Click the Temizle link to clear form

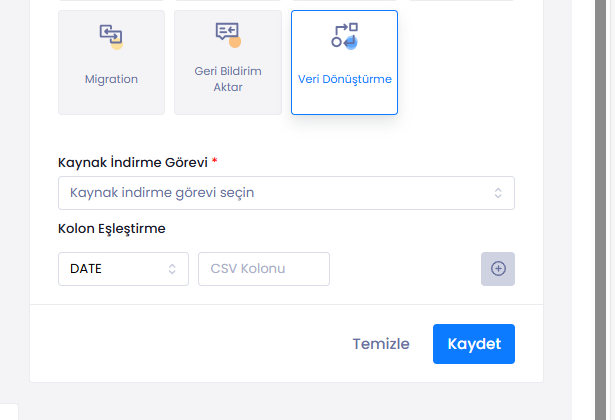tap(381, 344)
